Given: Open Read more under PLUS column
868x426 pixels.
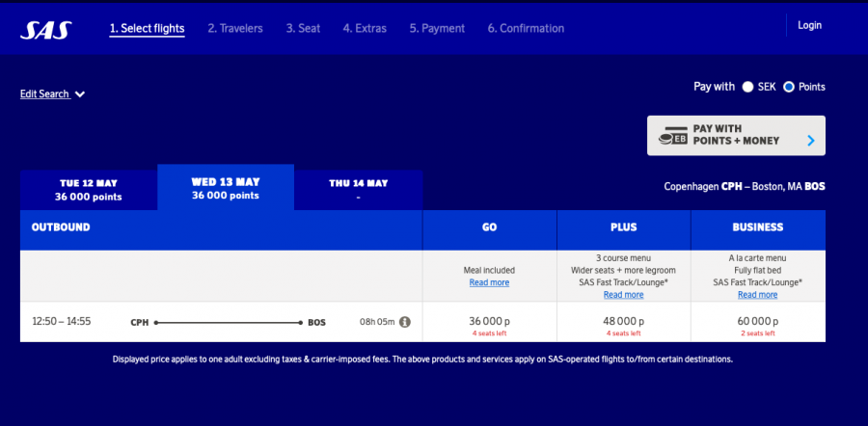Looking at the screenshot, I should 623,295.
